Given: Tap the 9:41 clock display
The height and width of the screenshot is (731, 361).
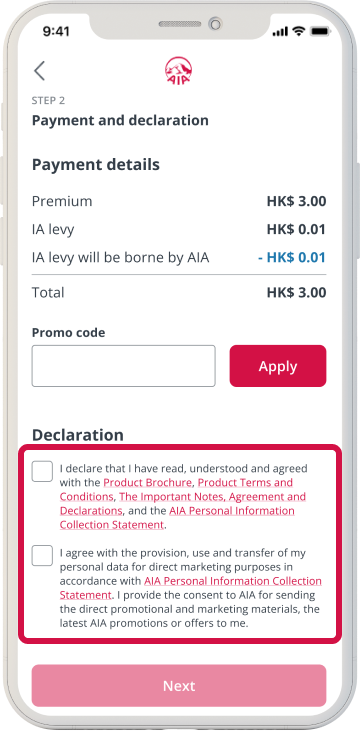Looking at the screenshot, I should (x=56, y=31).
